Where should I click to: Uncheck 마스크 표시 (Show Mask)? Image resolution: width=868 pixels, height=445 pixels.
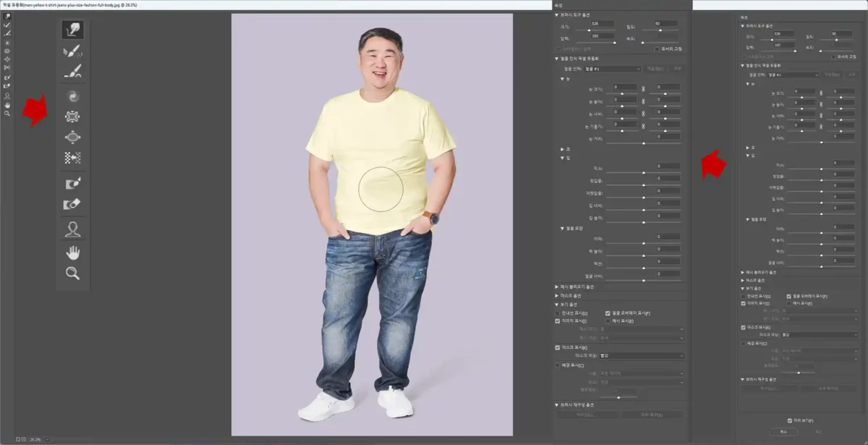pos(556,347)
